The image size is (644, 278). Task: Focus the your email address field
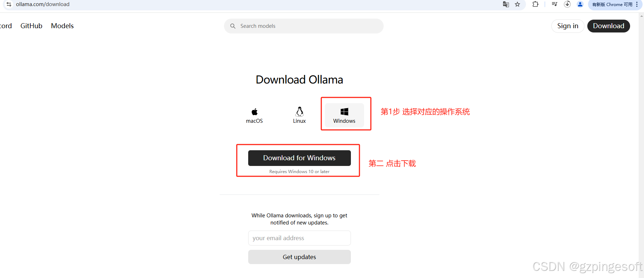click(300, 238)
